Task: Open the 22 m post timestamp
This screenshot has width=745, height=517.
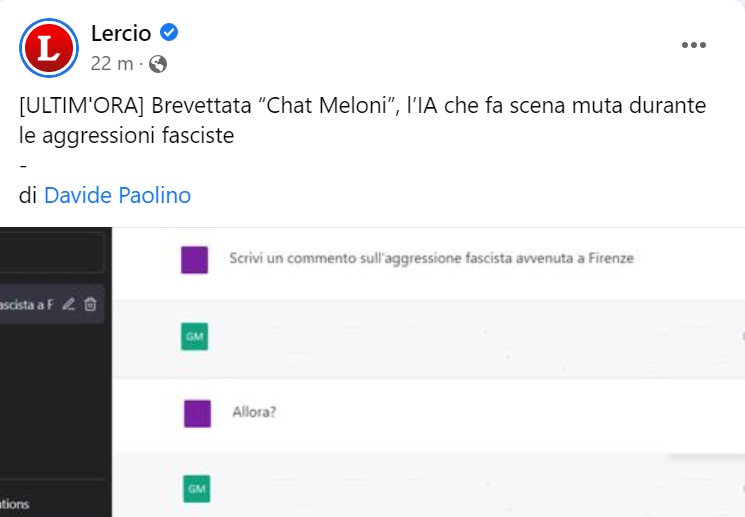Action: click(111, 63)
